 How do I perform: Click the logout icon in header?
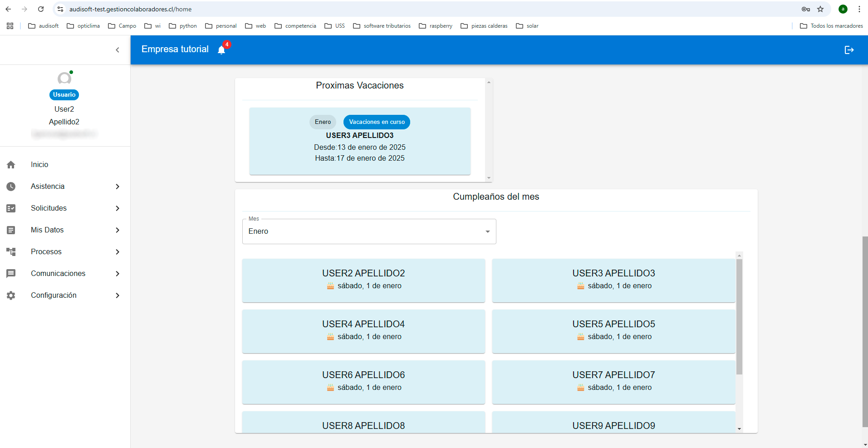[x=849, y=50]
